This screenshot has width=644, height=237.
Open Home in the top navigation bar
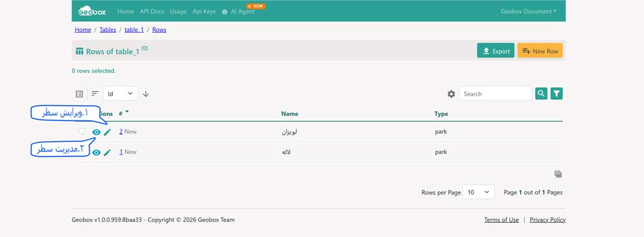tap(126, 12)
